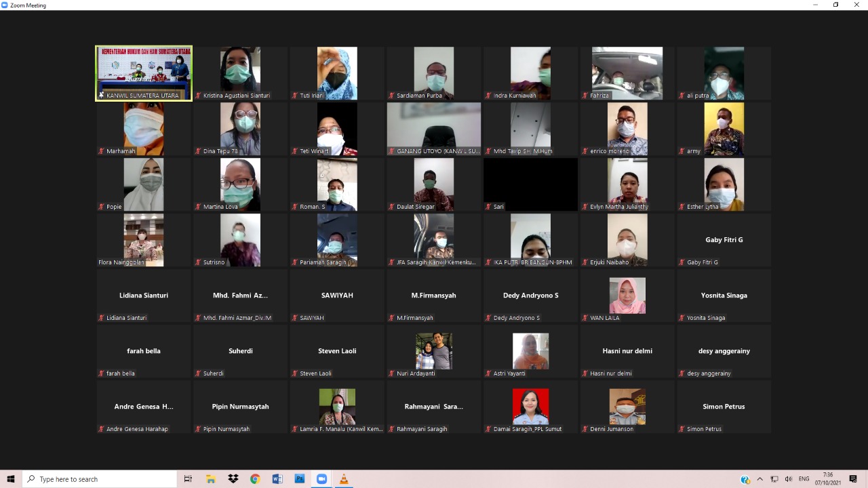The height and width of the screenshot is (488, 868).
Task: Select Sutrisno's video tile
Action: click(x=240, y=240)
